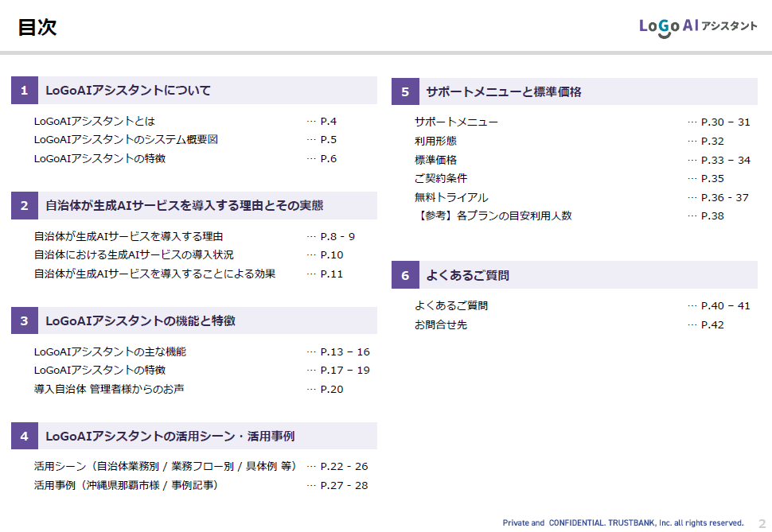Viewport: 772px width, 532px height.
Task: Open the 【参考】各プランの目安利用人数 entry
Action: click(493, 216)
